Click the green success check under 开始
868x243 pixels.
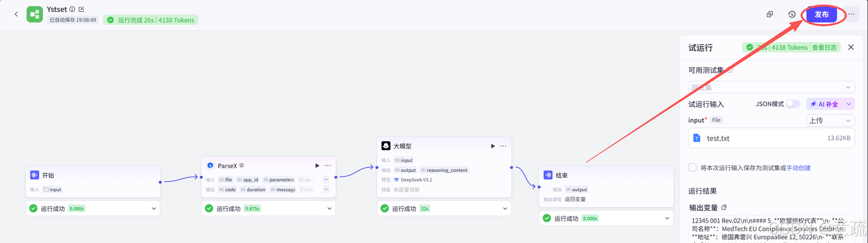(33, 209)
